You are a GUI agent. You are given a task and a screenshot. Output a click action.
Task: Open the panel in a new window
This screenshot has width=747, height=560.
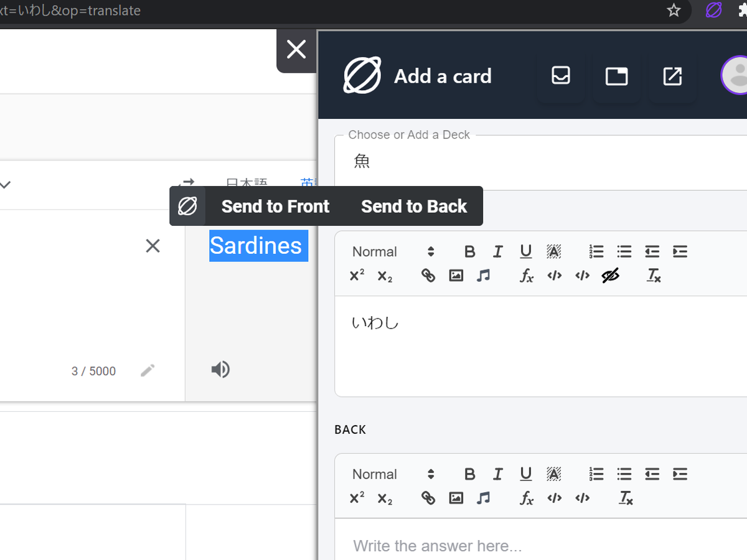(x=672, y=76)
